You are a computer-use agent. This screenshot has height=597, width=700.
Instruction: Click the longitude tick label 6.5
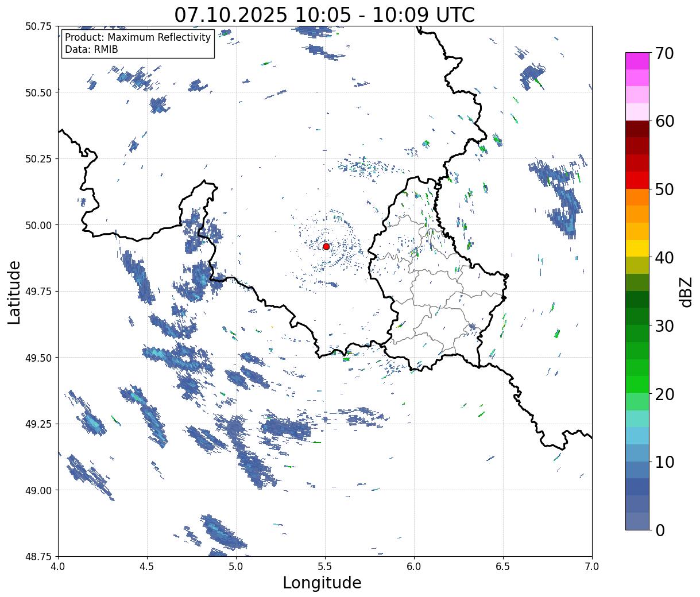click(503, 567)
